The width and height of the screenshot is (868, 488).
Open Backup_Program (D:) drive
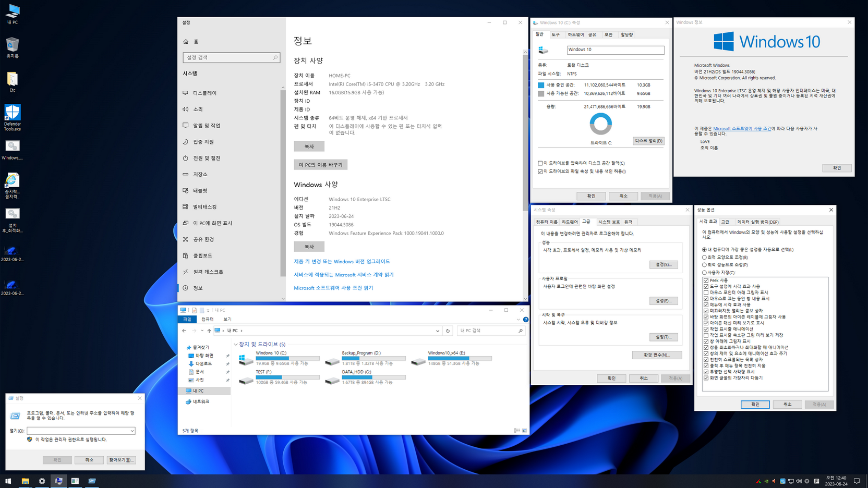(365, 358)
